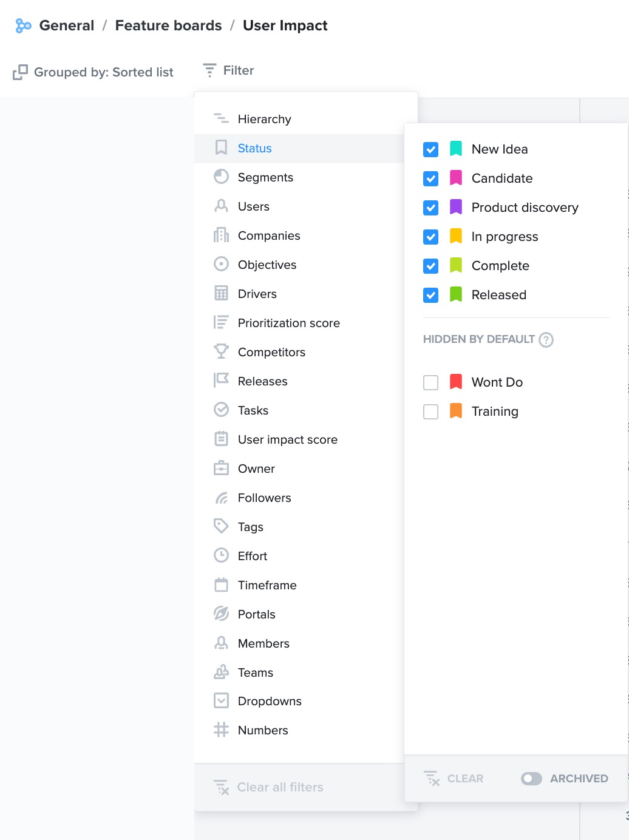Click the User Impact board title
The image size is (629, 840).
[285, 25]
